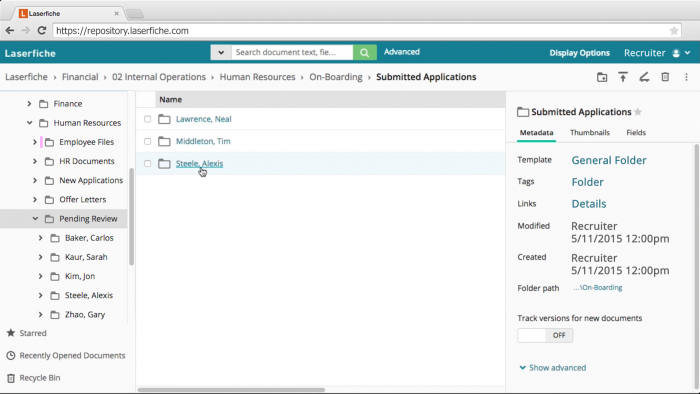Click the folder icon beside Offer Letters
The image size is (700, 394).
coord(50,200)
